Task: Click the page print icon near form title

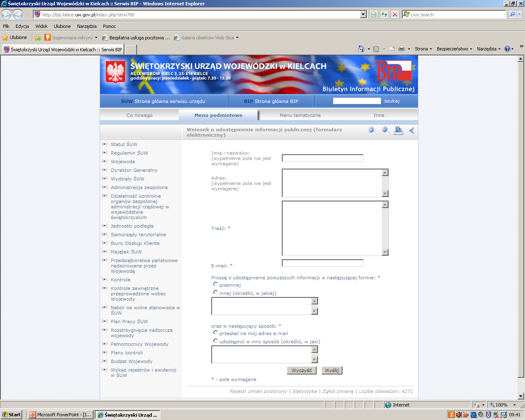Action: 399,131
